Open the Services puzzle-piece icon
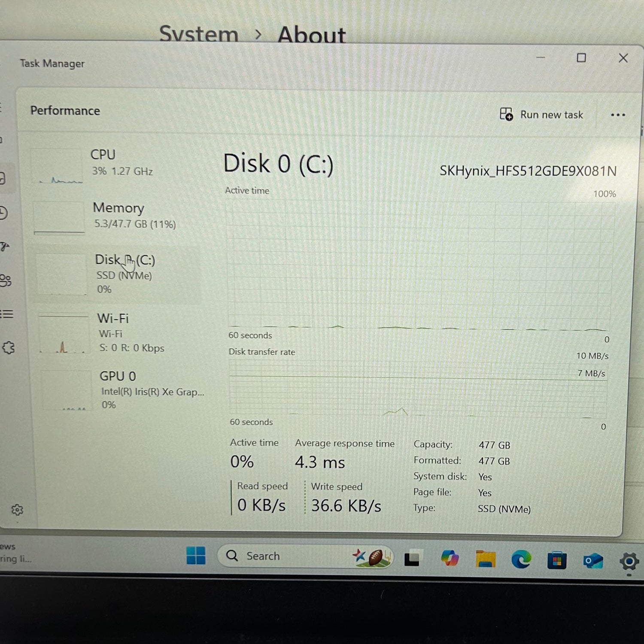644x644 pixels. pos(8,347)
